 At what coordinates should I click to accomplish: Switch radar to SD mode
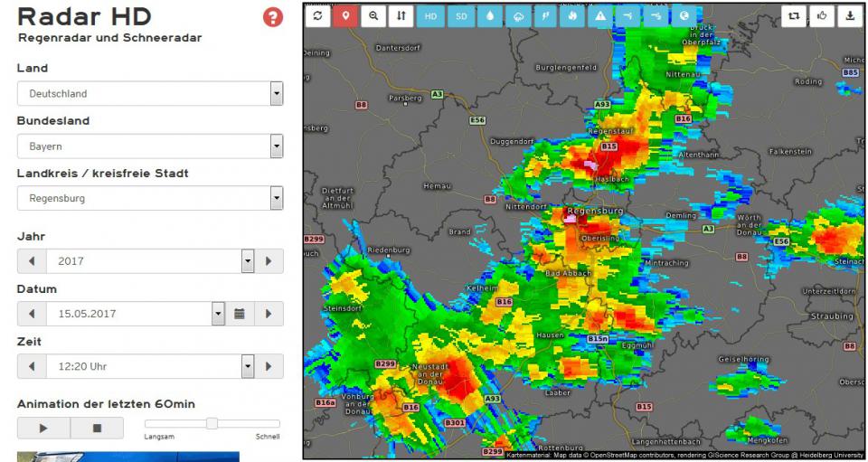coord(461,16)
